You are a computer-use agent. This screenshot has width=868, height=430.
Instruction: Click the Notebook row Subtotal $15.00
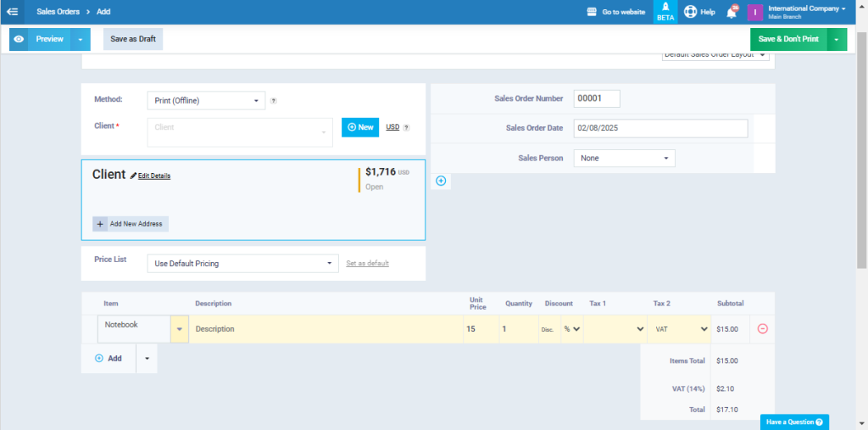[727, 329]
